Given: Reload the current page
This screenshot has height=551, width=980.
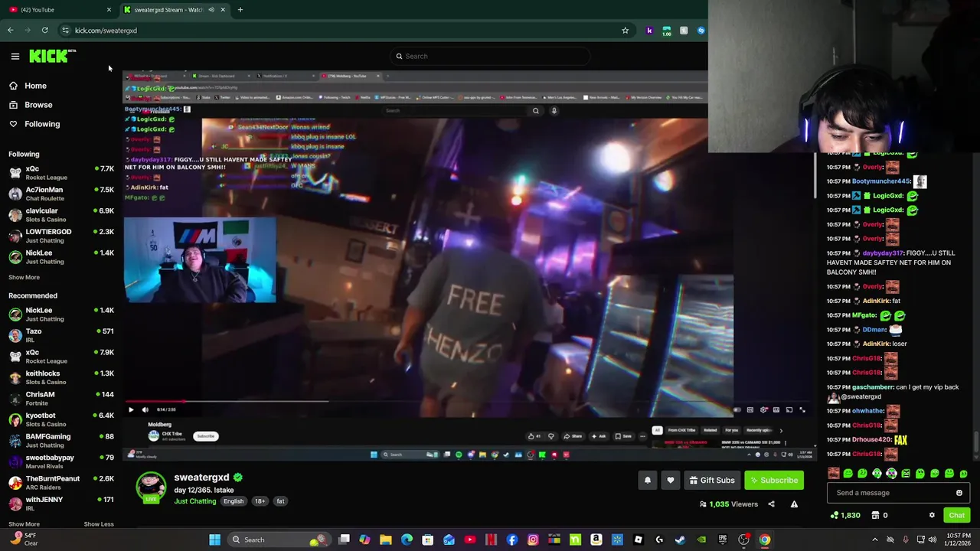Looking at the screenshot, I should [45, 31].
